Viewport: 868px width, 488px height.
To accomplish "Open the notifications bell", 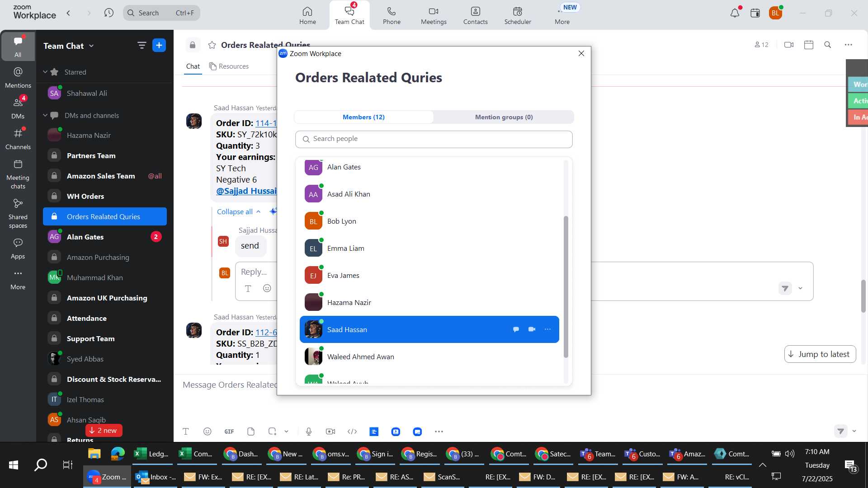I will [735, 13].
